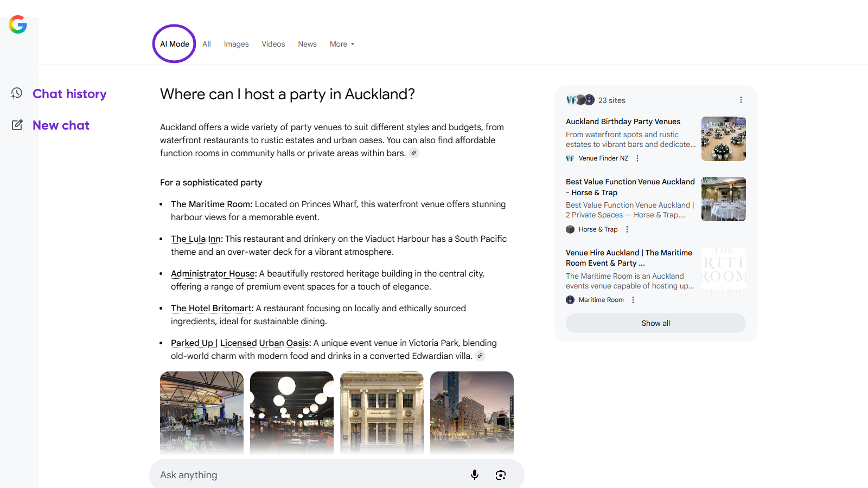868x488 pixels.
Task: Open Maritime Room source options menu
Action: [x=633, y=300]
